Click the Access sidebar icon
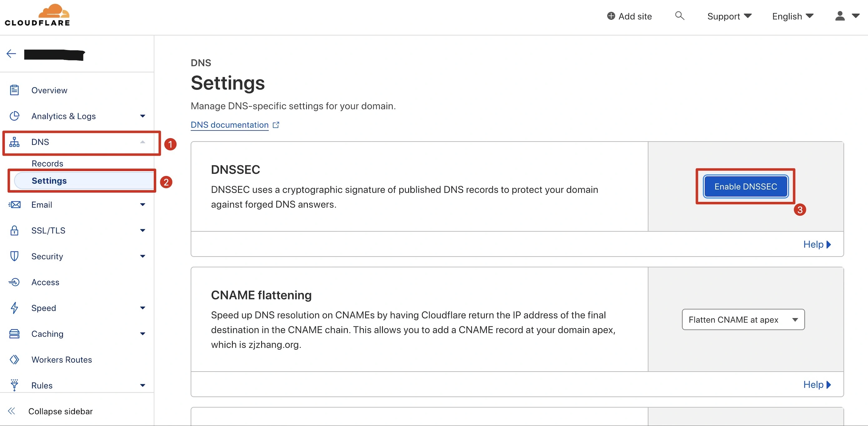868x426 pixels. point(14,282)
